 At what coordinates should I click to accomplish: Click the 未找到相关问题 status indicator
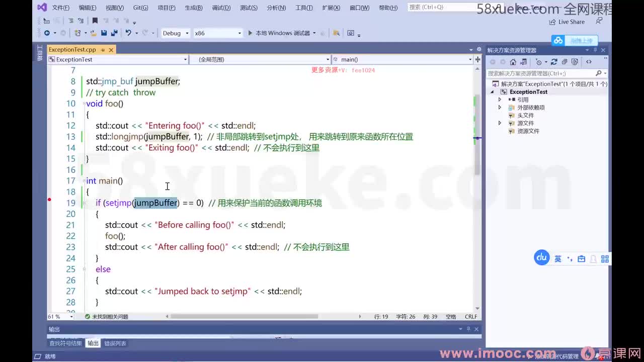[106, 317]
